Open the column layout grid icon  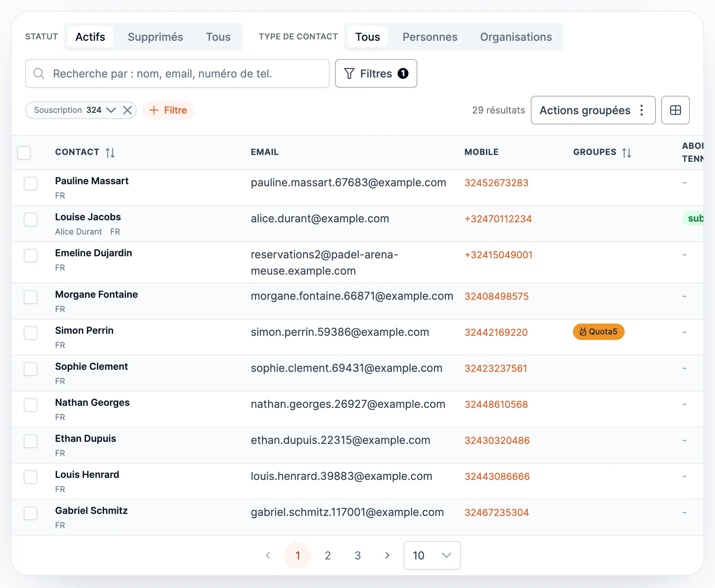pos(675,110)
